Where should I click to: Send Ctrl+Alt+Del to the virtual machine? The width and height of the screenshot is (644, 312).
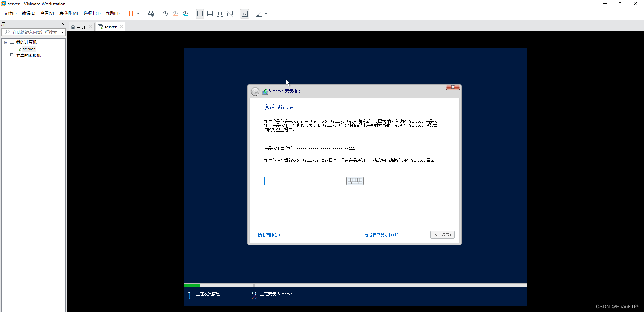pyautogui.click(x=151, y=14)
